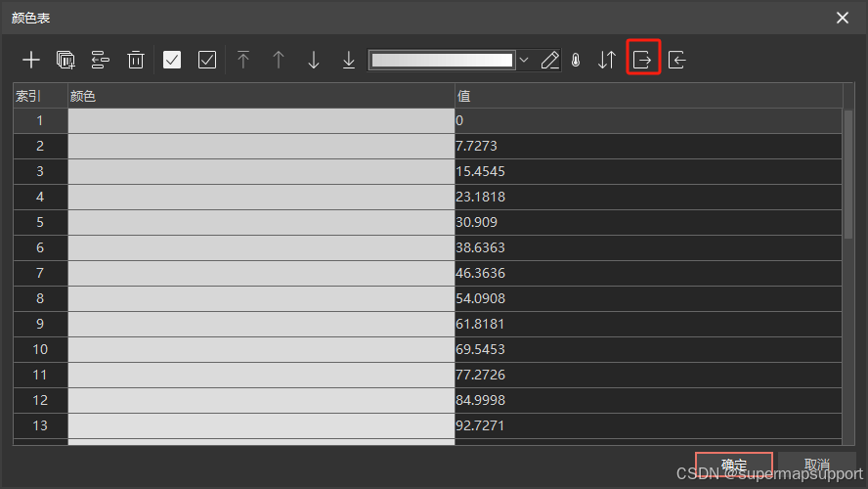Confirm with the 确定 button
Viewport: 868px width, 489px height.
(734, 465)
